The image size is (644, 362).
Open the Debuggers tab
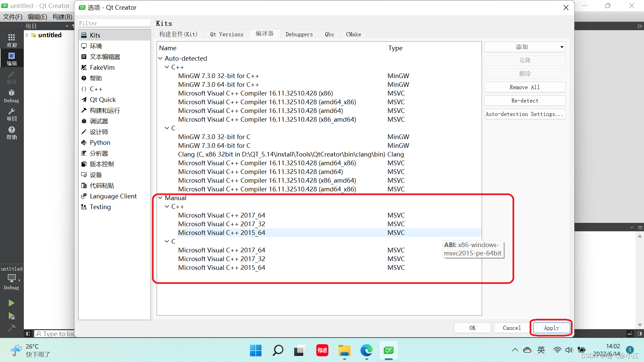pos(299,34)
